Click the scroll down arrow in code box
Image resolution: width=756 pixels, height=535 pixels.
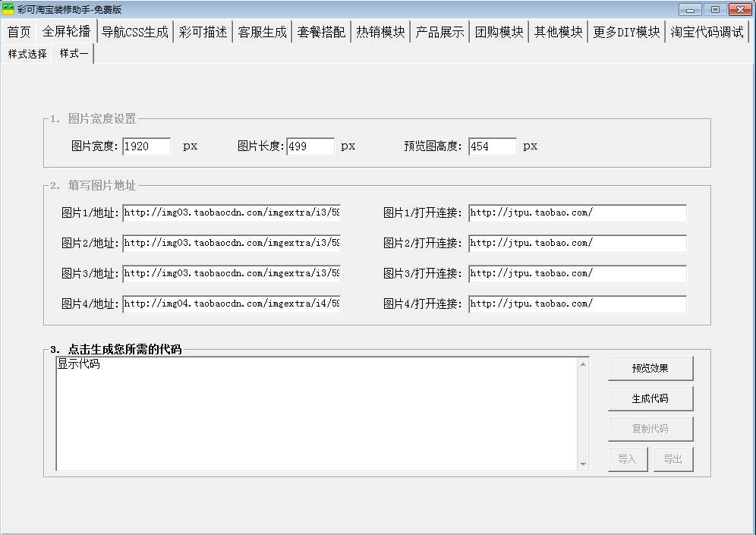click(583, 464)
